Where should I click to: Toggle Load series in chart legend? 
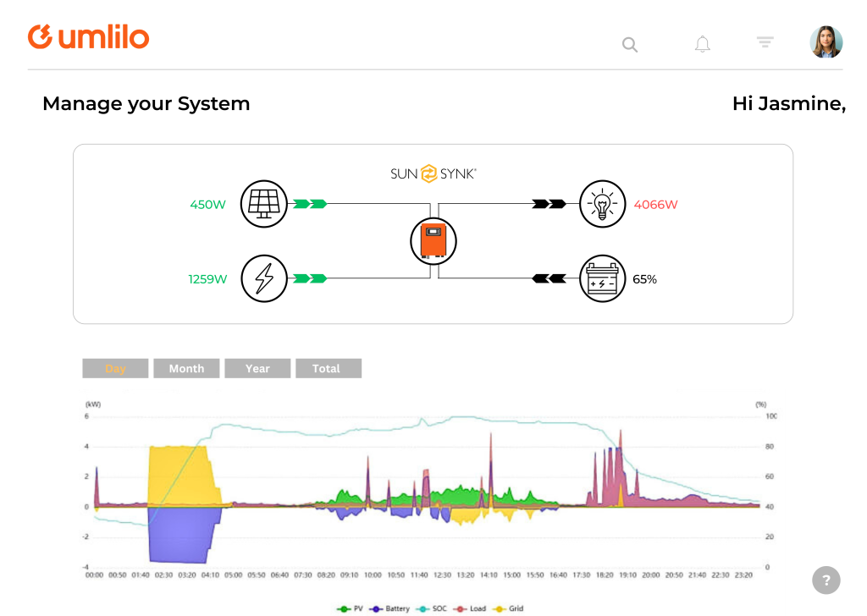point(471,608)
